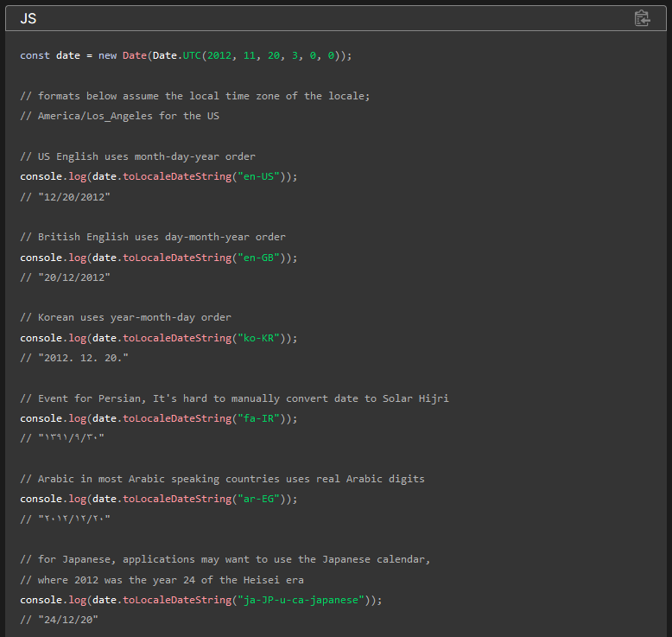Click the Heisei era comment line
672x637 pixels.
pos(162,580)
